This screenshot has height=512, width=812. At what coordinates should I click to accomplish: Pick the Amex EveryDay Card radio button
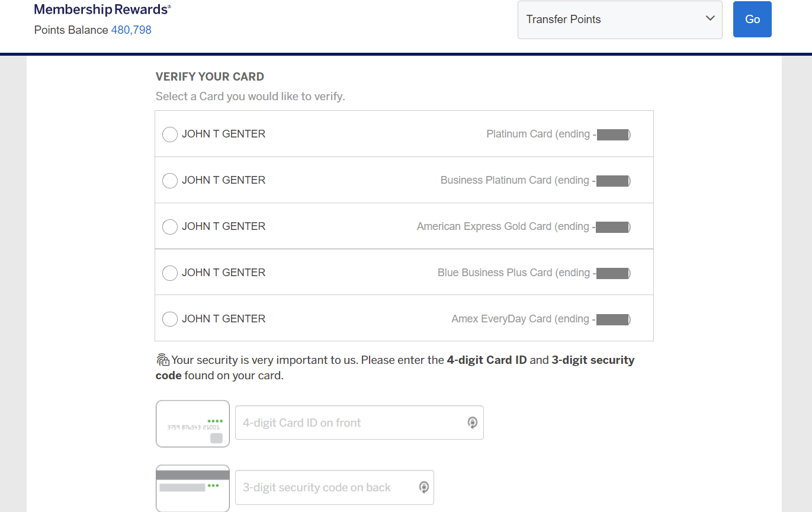(170, 319)
